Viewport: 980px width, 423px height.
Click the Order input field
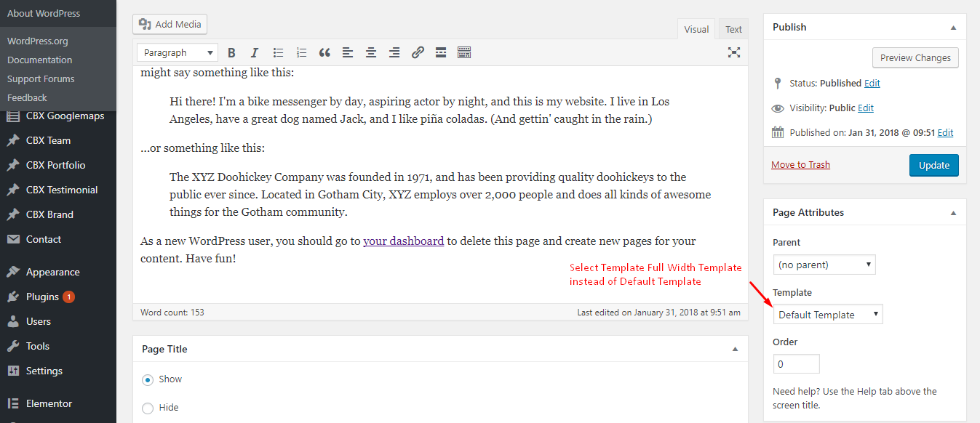(796, 363)
